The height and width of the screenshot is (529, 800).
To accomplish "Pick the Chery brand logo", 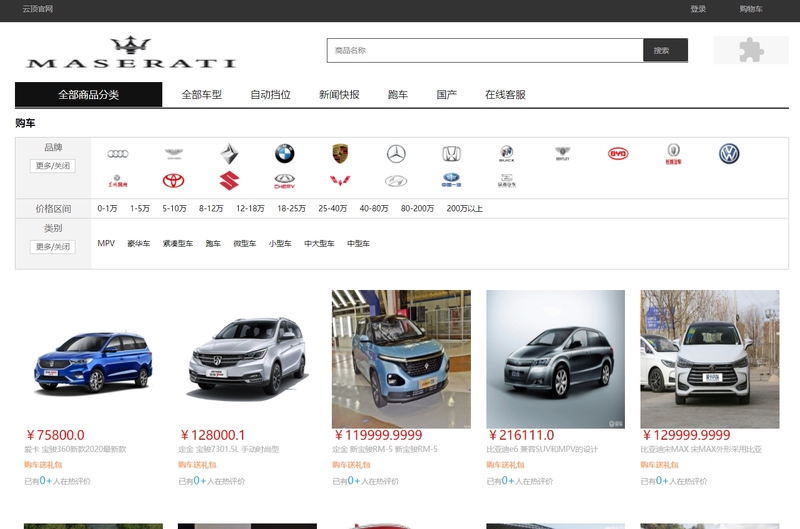I will (285, 181).
